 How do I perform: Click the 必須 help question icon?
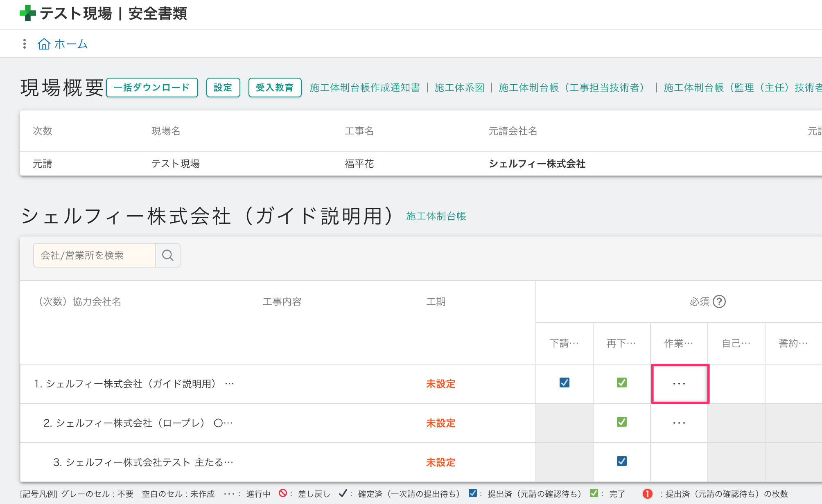pos(719,301)
